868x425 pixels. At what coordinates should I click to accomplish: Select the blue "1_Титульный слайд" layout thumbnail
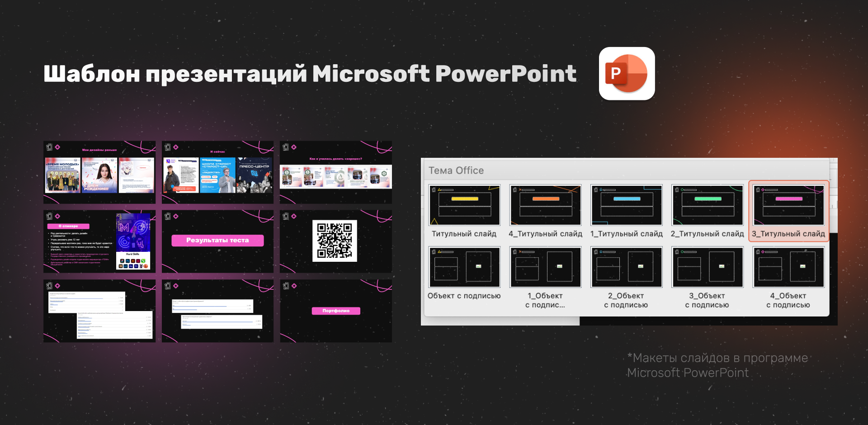(x=627, y=205)
